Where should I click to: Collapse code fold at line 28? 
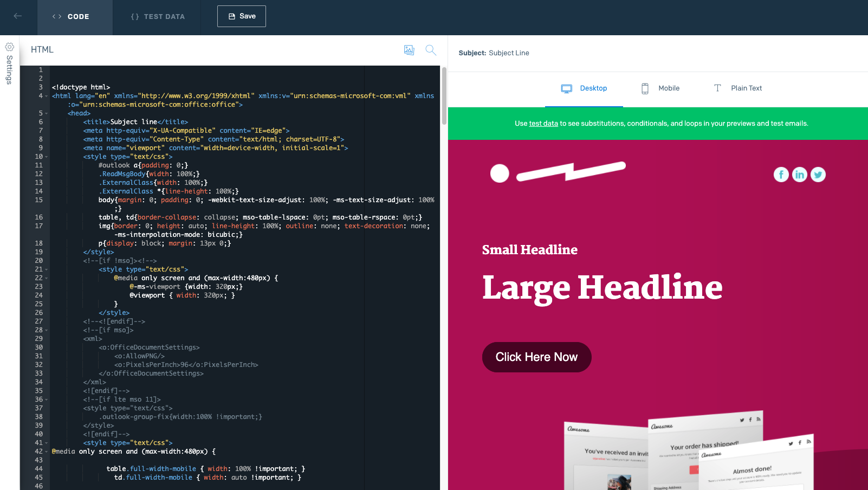click(47, 331)
